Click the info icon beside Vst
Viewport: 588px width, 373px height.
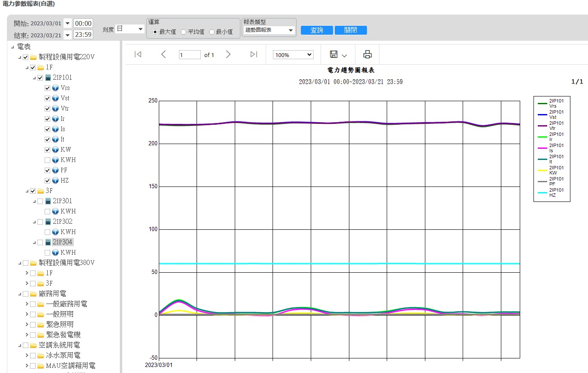tap(55, 98)
